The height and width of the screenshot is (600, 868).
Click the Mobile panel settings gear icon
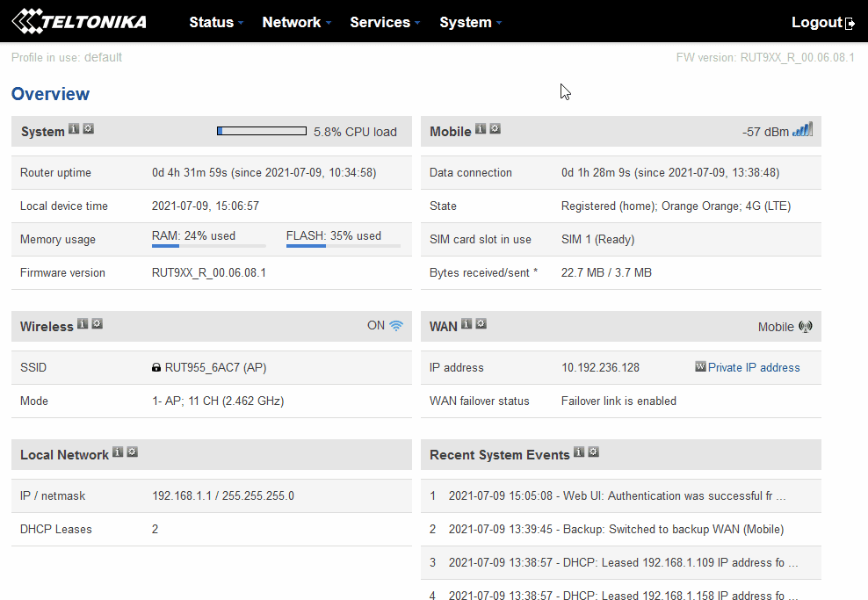(x=495, y=129)
